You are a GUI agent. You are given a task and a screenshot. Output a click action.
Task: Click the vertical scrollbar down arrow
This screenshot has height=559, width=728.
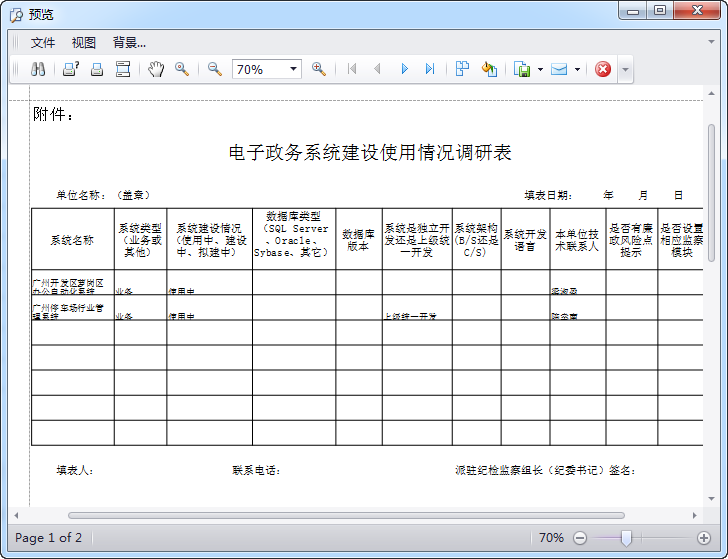coord(711,499)
